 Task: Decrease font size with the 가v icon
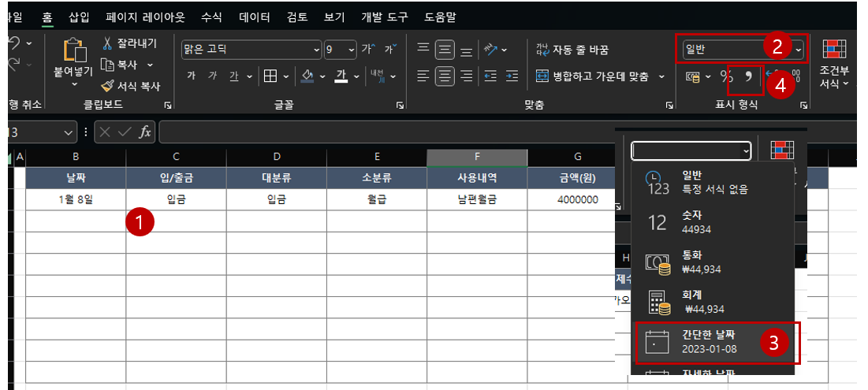390,49
